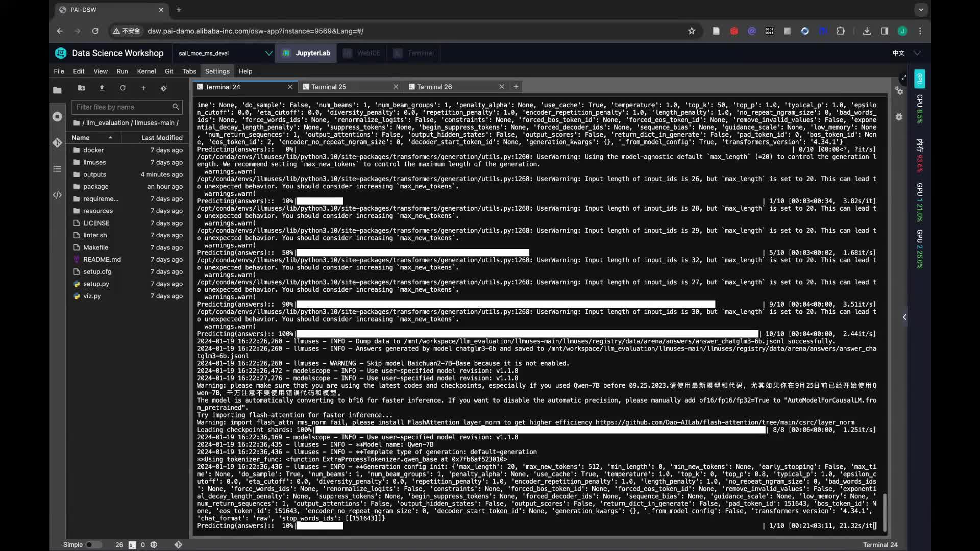This screenshot has height=551, width=980.
Task: Focus the Filter files by name field
Action: 122,107
